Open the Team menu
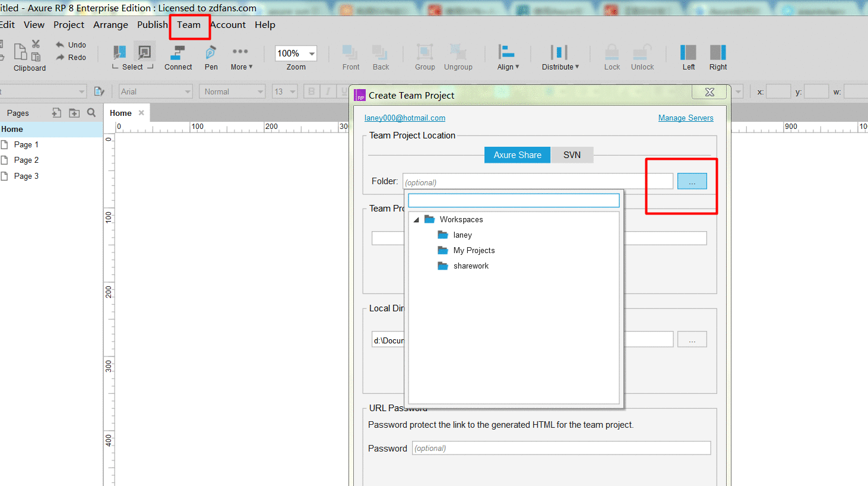Viewport: 868px width, 486px height. pyautogui.click(x=189, y=25)
